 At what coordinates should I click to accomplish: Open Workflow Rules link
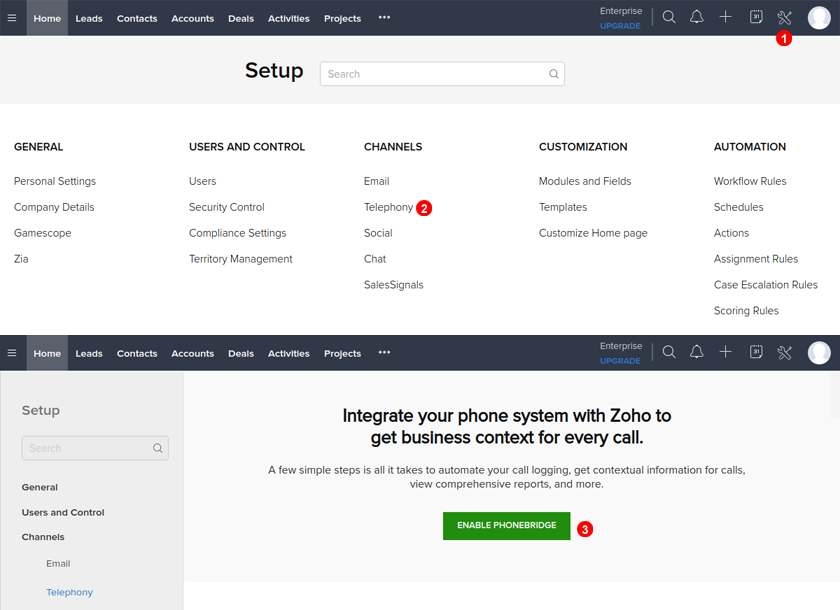click(750, 181)
